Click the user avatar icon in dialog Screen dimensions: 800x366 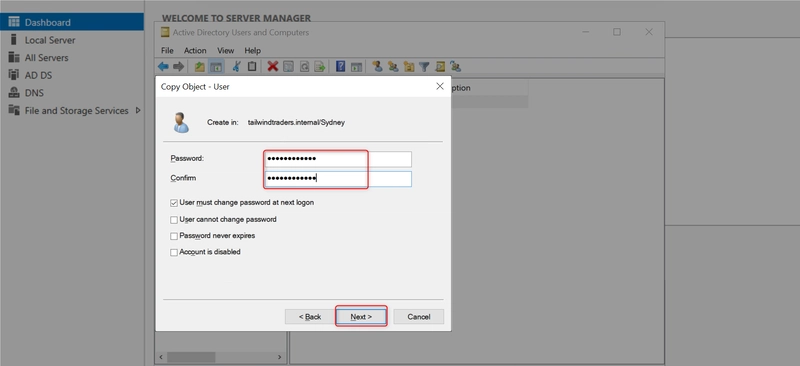click(181, 123)
